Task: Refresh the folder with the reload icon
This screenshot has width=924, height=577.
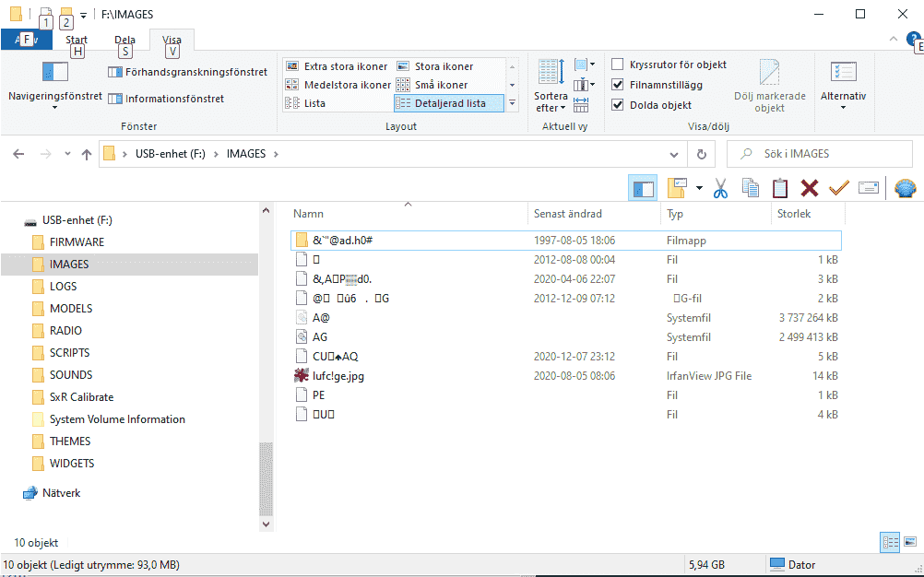Action: click(702, 155)
